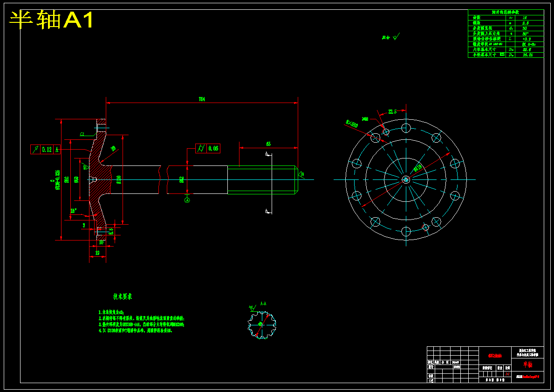Click the "0.05" cylindricity tolerance value
Screen dimensions: 554x392
tap(213, 149)
